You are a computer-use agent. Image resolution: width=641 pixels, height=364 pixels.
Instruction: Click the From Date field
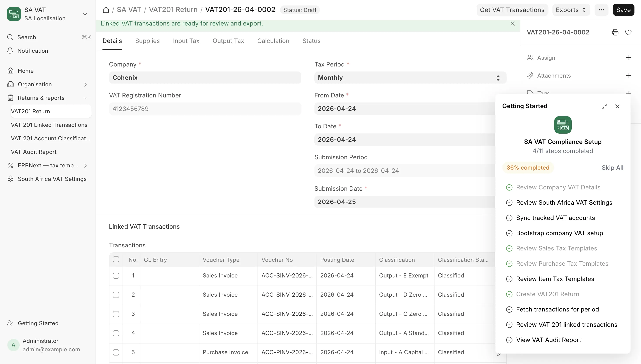tap(405, 109)
